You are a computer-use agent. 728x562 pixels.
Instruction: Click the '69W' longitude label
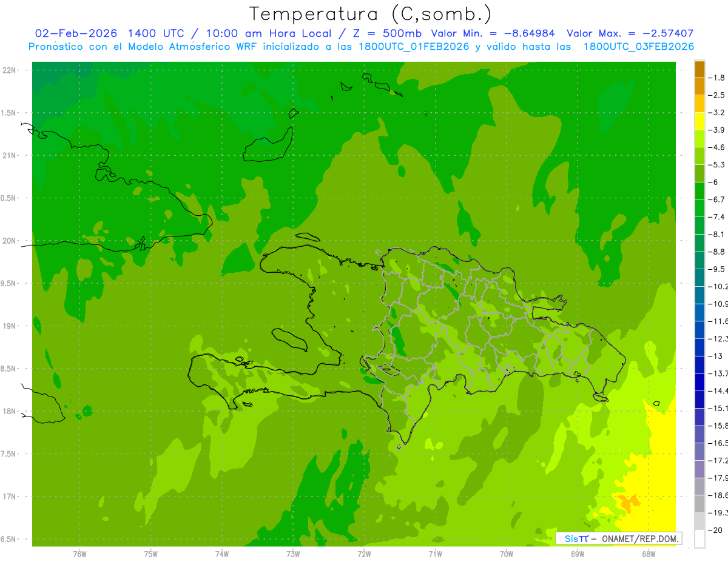point(578,554)
